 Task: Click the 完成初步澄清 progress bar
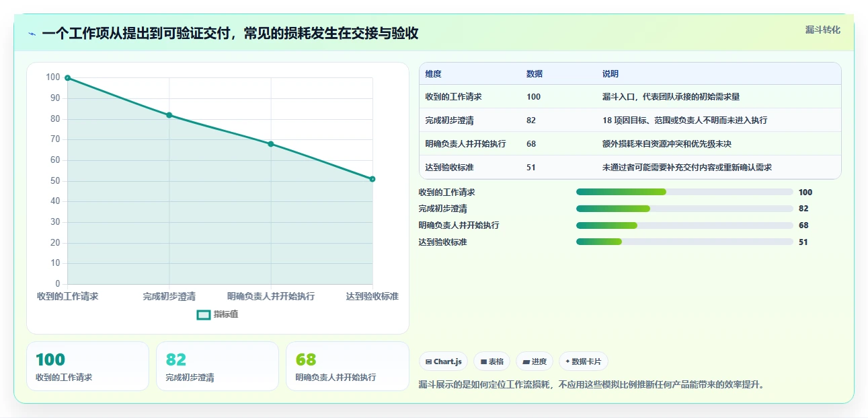click(684, 209)
